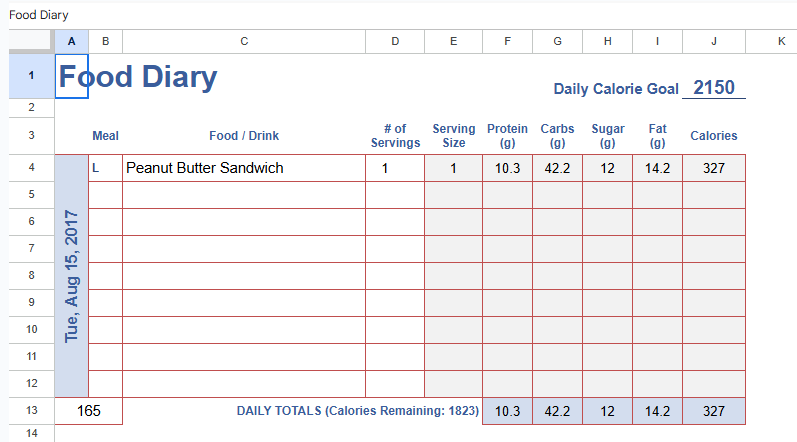
Task: Select the Calories value 327 in the Daily Totals row
Action: 713,411
